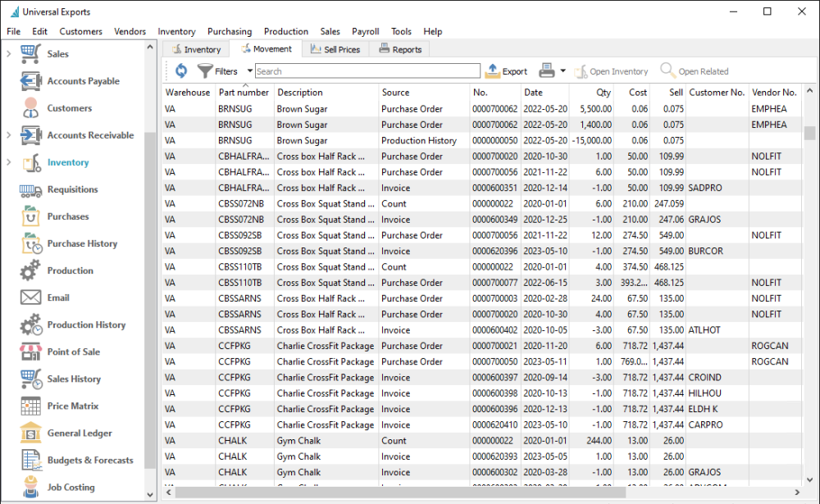Click the printer icon in the toolbar
The image size is (820, 504).
547,71
